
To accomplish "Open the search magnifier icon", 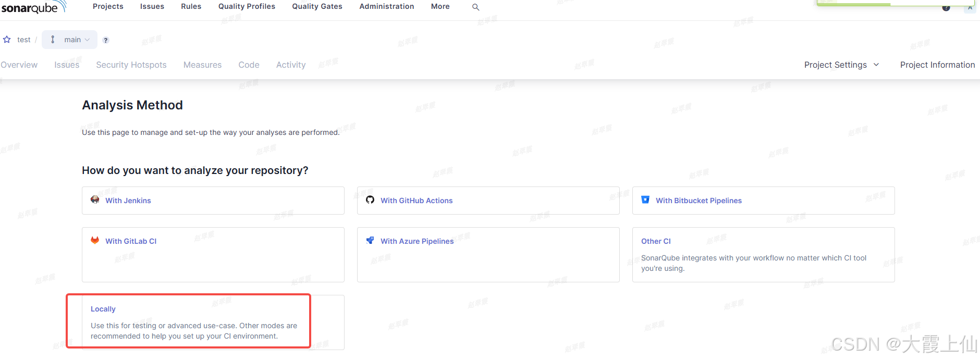I will [475, 7].
